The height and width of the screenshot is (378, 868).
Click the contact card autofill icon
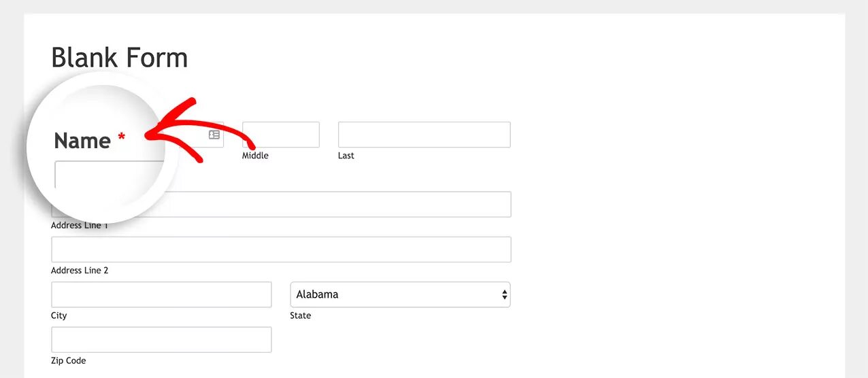[x=214, y=135]
